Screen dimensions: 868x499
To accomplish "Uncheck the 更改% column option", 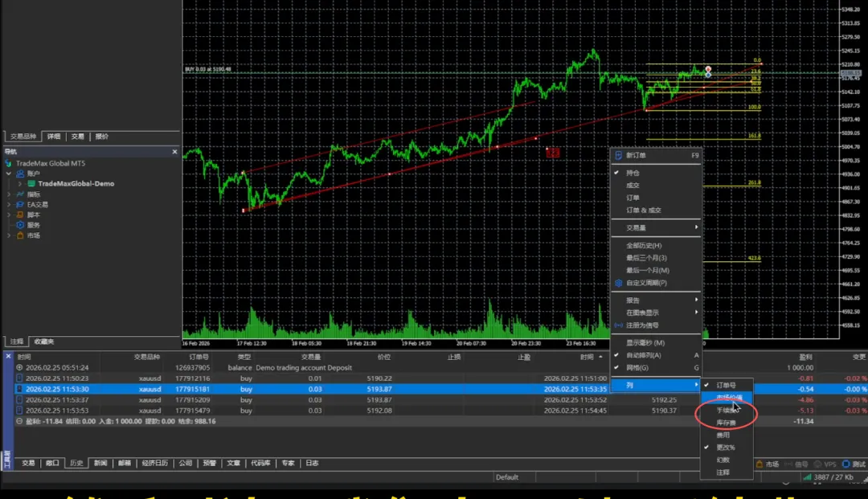I will [x=725, y=448].
